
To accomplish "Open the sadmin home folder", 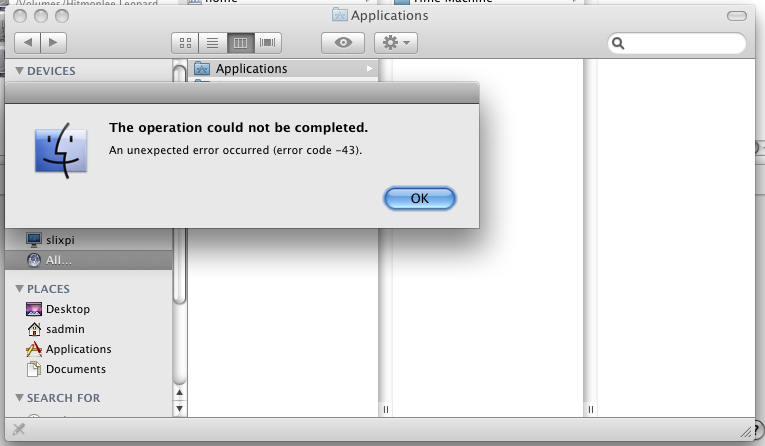I will coord(88,329).
